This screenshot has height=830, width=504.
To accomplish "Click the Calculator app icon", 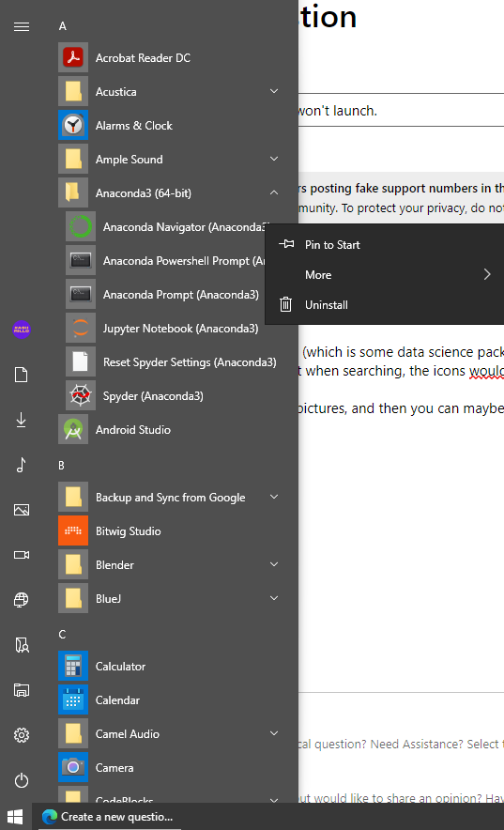I will (73, 666).
